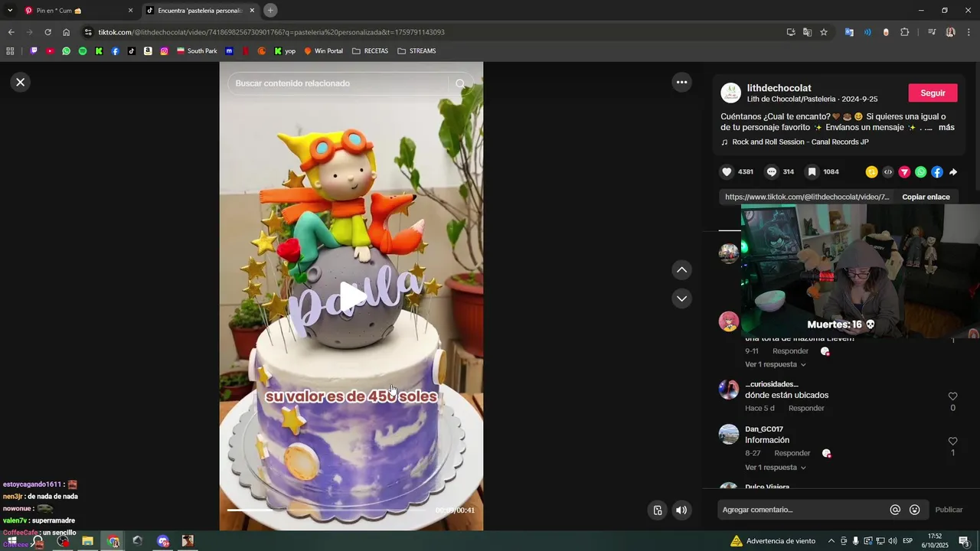Open a new browser tab with plus

[270, 11]
